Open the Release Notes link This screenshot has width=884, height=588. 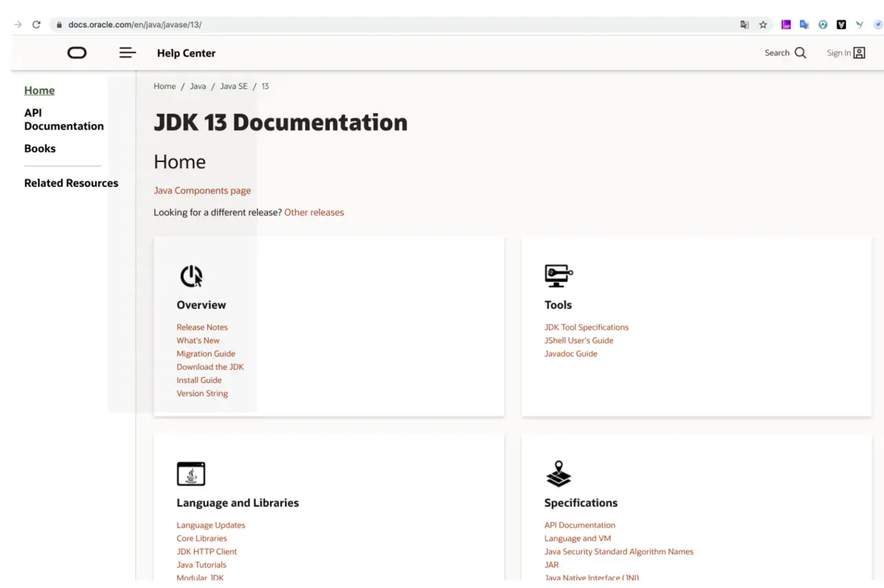pos(202,327)
